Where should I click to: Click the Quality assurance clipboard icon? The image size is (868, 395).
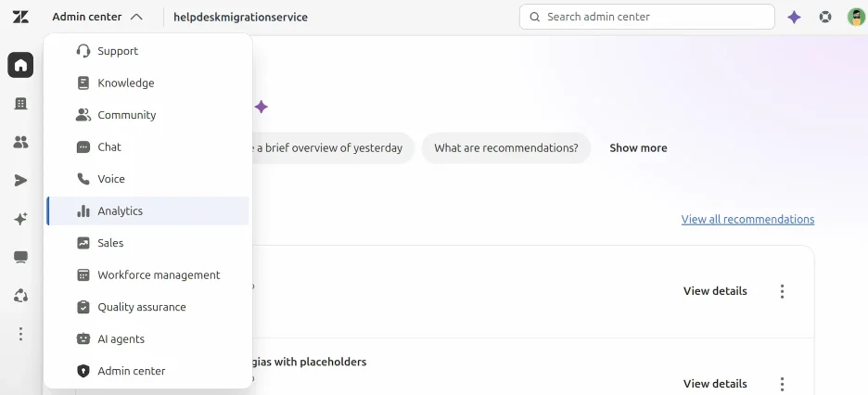[x=83, y=307]
